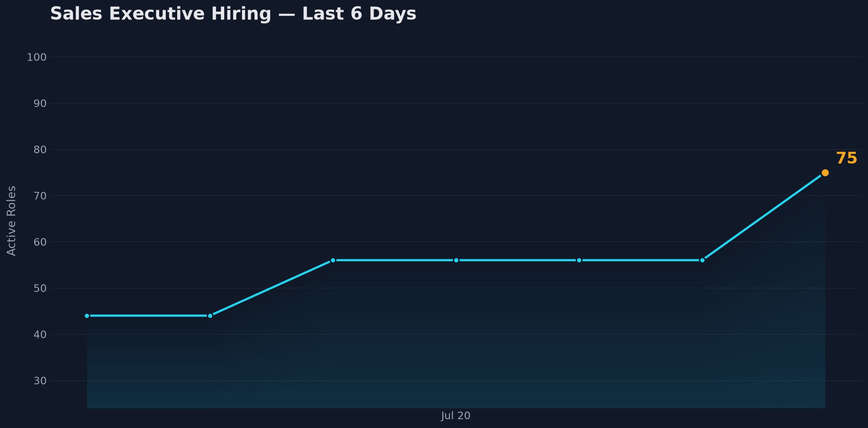Image resolution: width=868 pixels, height=428 pixels.
Task: Click the first data point at value 44
Action: point(87,316)
